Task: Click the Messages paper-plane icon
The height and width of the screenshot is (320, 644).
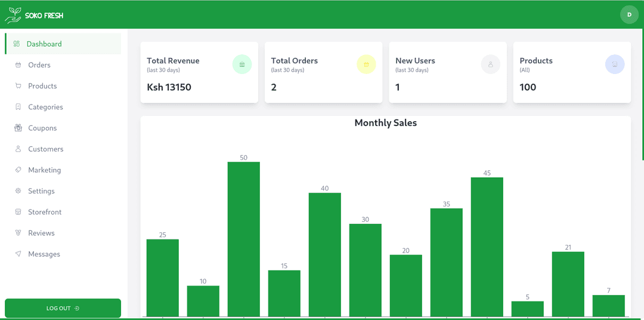Action: click(18, 254)
